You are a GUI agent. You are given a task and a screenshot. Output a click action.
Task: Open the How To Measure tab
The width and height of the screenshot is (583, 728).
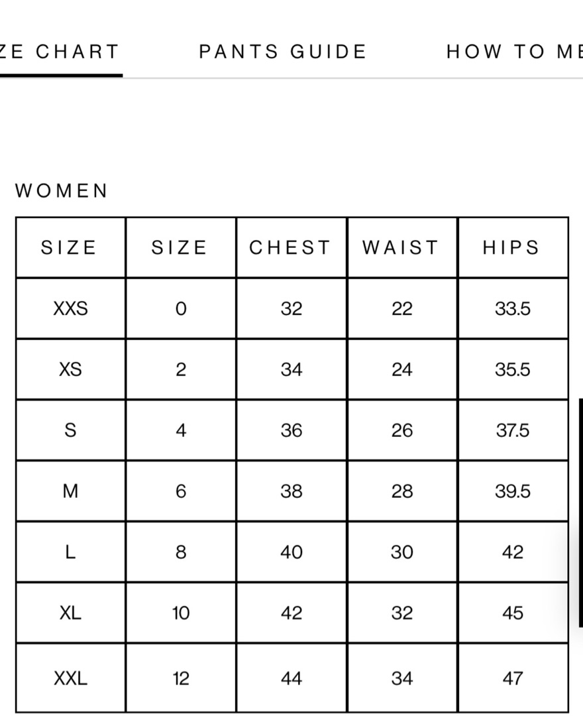(514, 52)
